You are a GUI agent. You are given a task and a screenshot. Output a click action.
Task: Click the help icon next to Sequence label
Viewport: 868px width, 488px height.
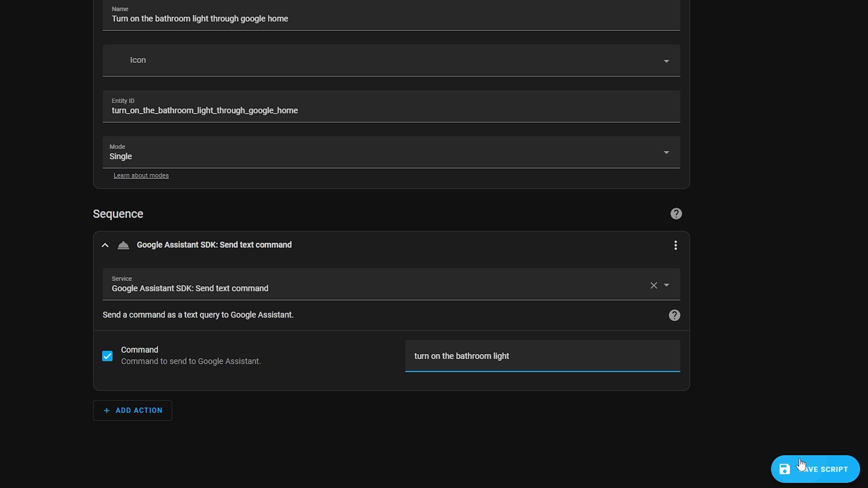click(676, 213)
